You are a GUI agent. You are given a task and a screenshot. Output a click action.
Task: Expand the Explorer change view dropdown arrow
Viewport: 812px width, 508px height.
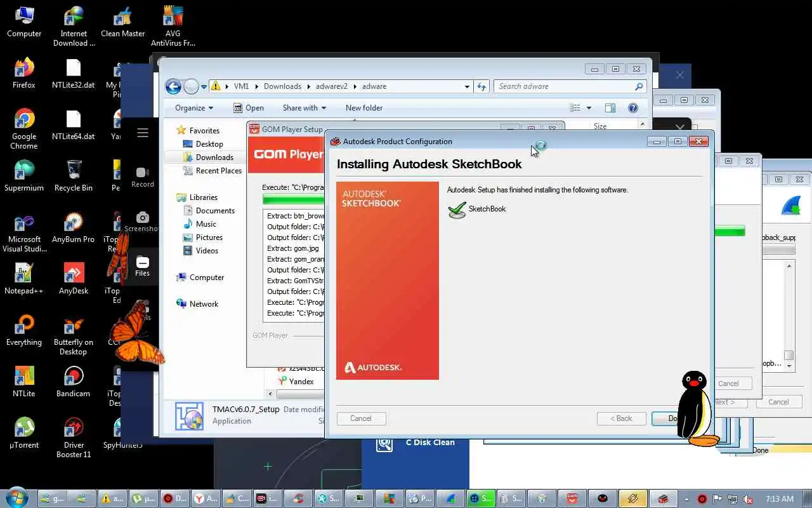coord(589,108)
